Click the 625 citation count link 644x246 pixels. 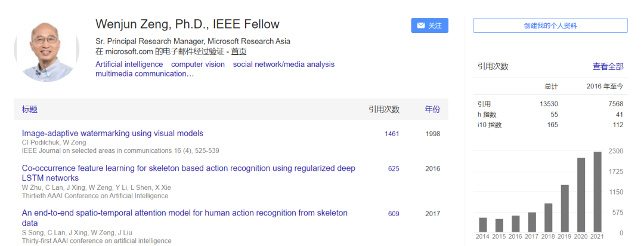pos(394,169)
